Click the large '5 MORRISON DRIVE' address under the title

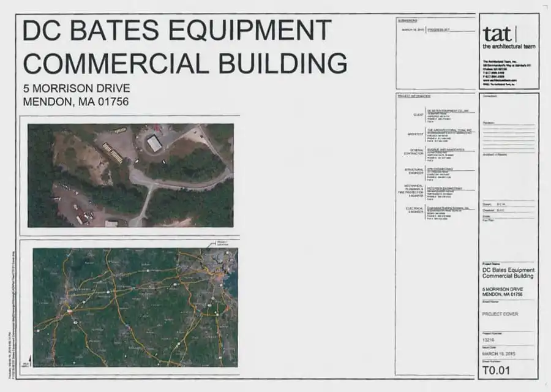pos(77,88)
